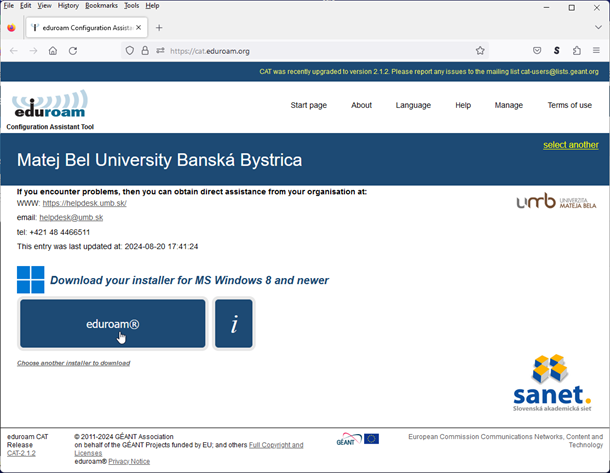Open the extensions puzzle menu
Image resolution: width=610 pixels, height=473 pixels.
(x=577, y=51)
